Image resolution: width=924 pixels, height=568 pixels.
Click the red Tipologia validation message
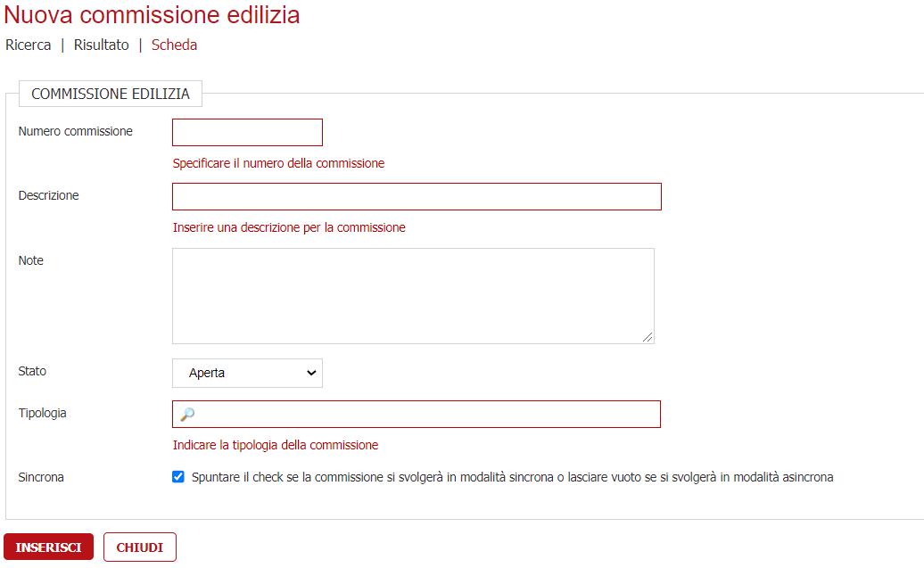click(x=276, y=444)
